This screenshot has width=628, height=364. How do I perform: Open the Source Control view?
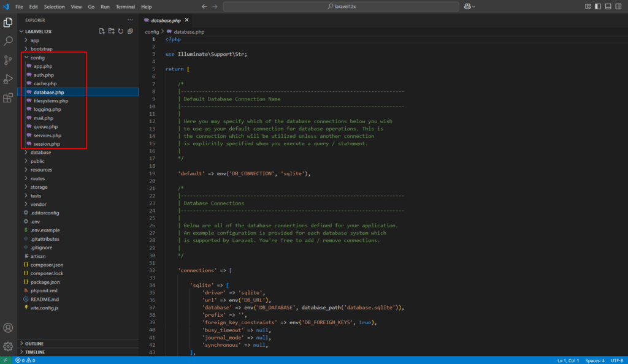click(9, 60)
